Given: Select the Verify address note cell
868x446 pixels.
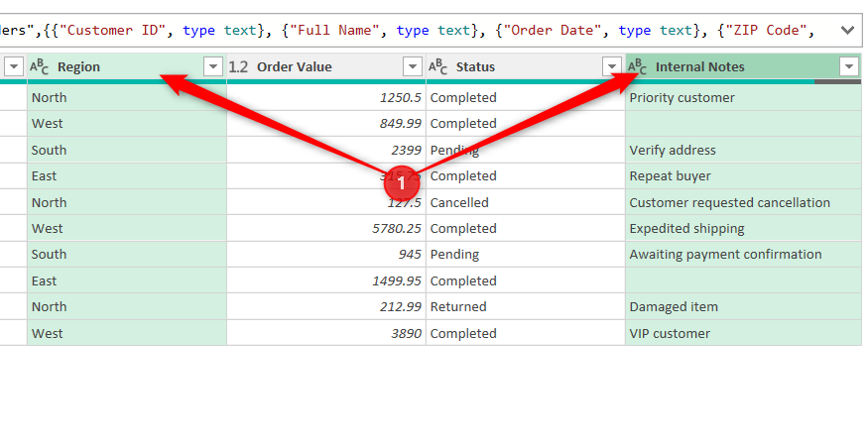Looking at the screenshot, I should (x=743, y=150).
